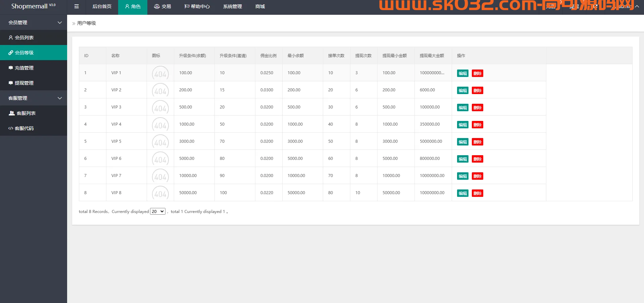The height and width of the screenshot is (303, 644).
Task: Edit the VIP 6 level (编辑)
Action: (x=463, y=159)
